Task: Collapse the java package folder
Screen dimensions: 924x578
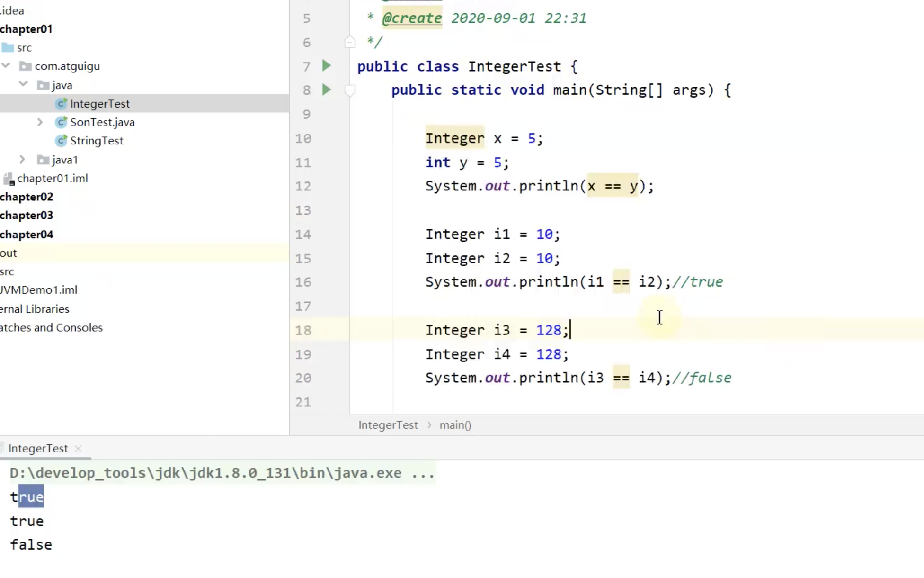Action: pyautogui.click(x=23, y=85)
